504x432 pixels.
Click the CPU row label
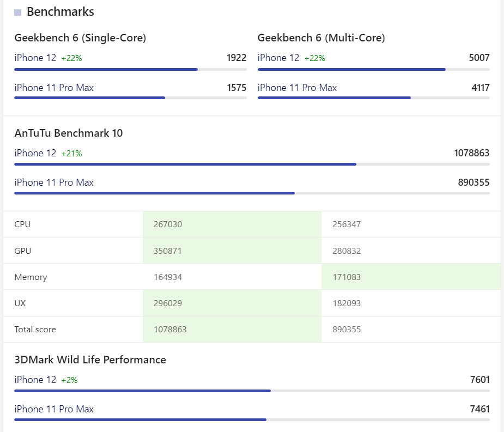[22, 224]
